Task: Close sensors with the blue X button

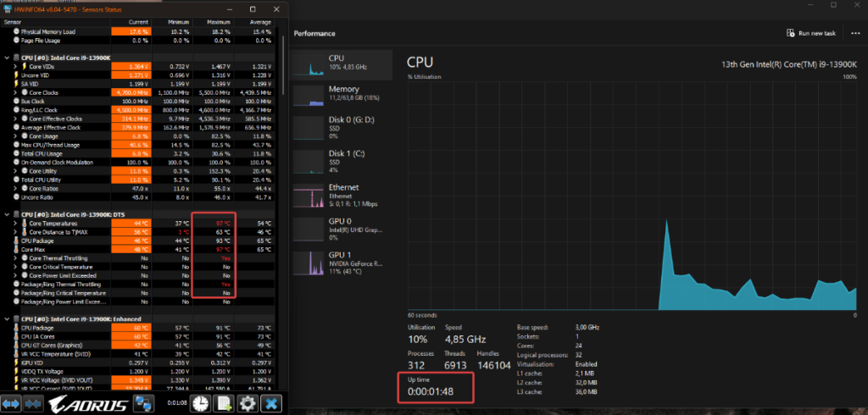Action: click(271, 404)
